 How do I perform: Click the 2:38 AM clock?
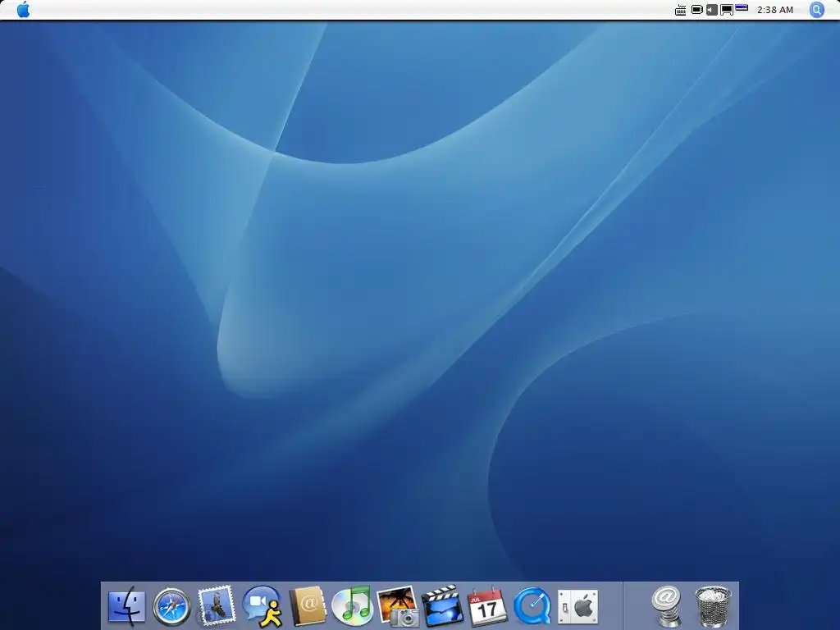point(774,10)
